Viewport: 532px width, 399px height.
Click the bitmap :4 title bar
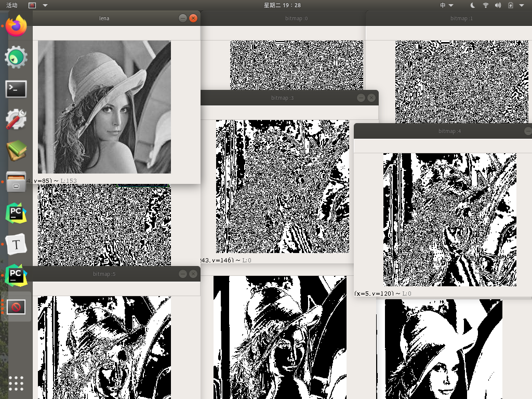(x=449, y=131)
